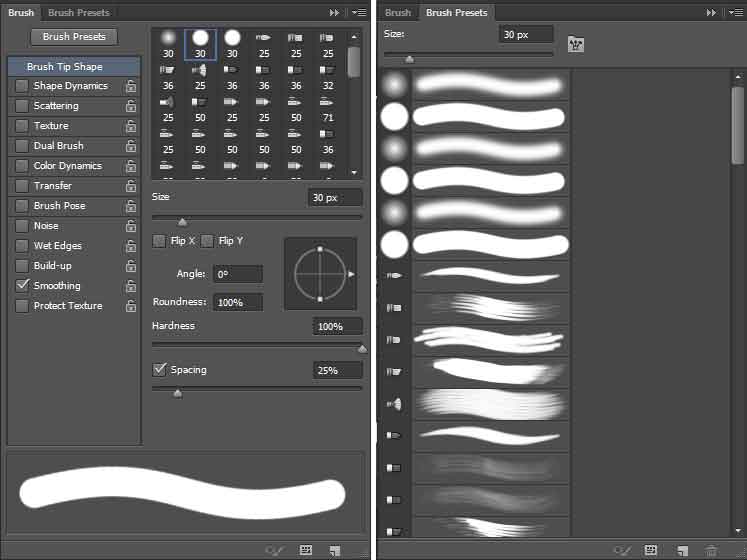Open the Brush panel flyout menu on the left
This screenshot has height=560, width=747.
(359, 12)
